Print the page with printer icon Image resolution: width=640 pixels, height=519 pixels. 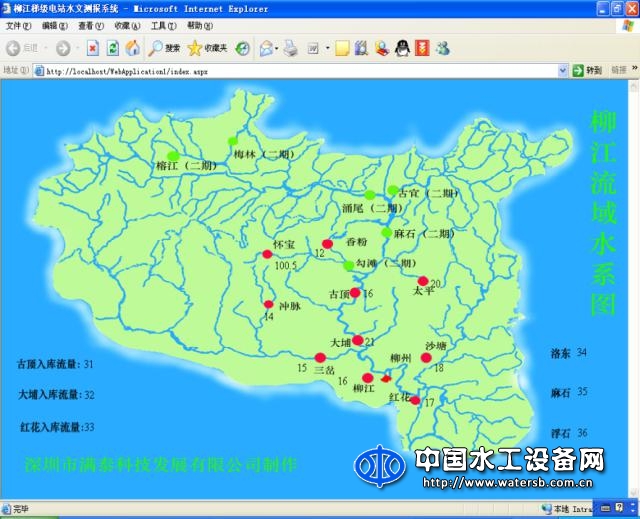(x=291, y=48)
